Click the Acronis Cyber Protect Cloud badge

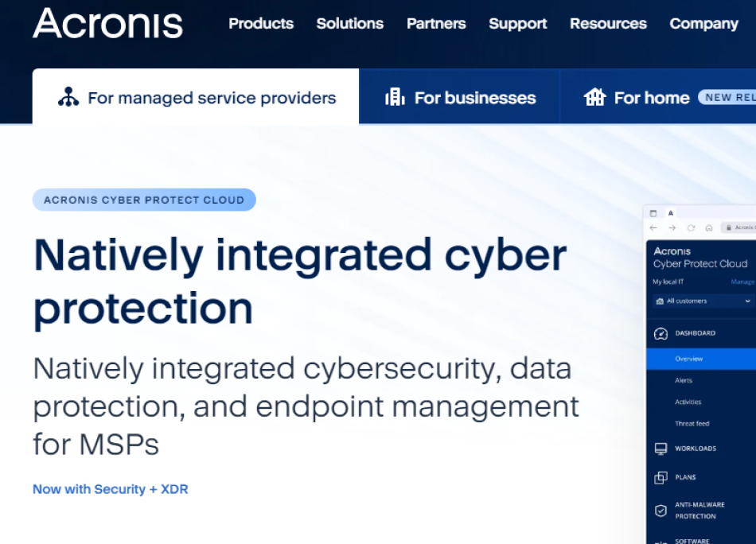pyautogui.click(x=144, y=200)
